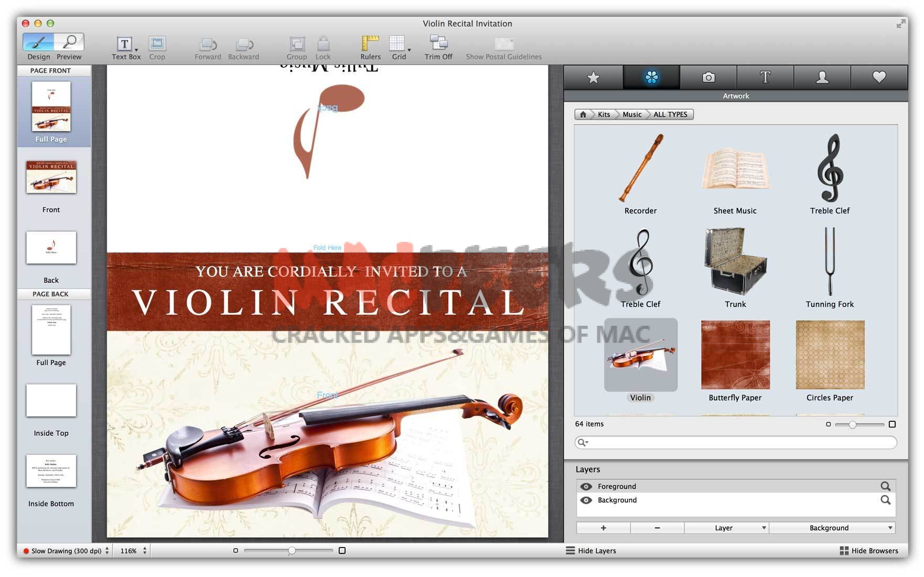Viewport: 924px width, 577px height.
Task: Add a new layer with plus button
Action: click(x=603, y=528)
